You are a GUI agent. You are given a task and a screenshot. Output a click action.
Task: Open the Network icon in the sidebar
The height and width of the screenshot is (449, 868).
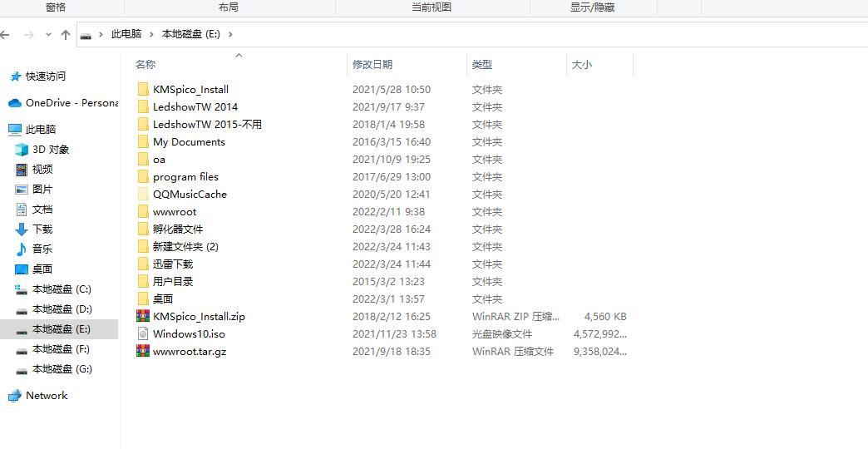[15, 396]
